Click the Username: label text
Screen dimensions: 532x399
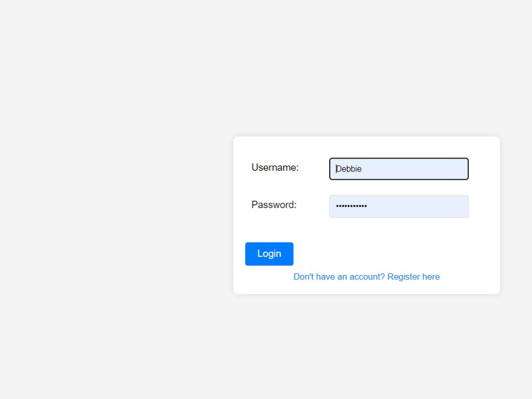[275, 167]
